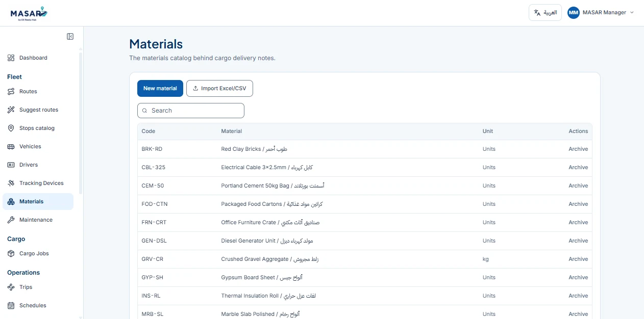Archive the CBL-325 Electrical Cable row
This screenshot has width=644, height=319.
(x=578, y=168)
